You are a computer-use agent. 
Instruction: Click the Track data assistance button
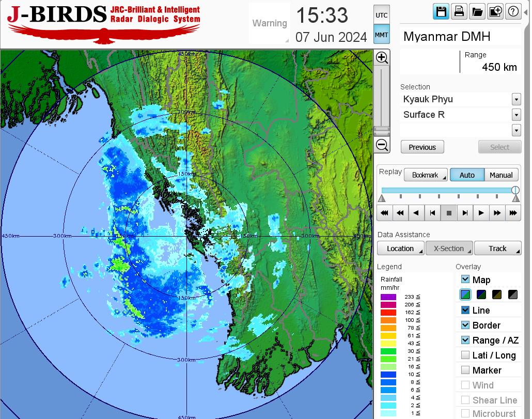(497, 249)
